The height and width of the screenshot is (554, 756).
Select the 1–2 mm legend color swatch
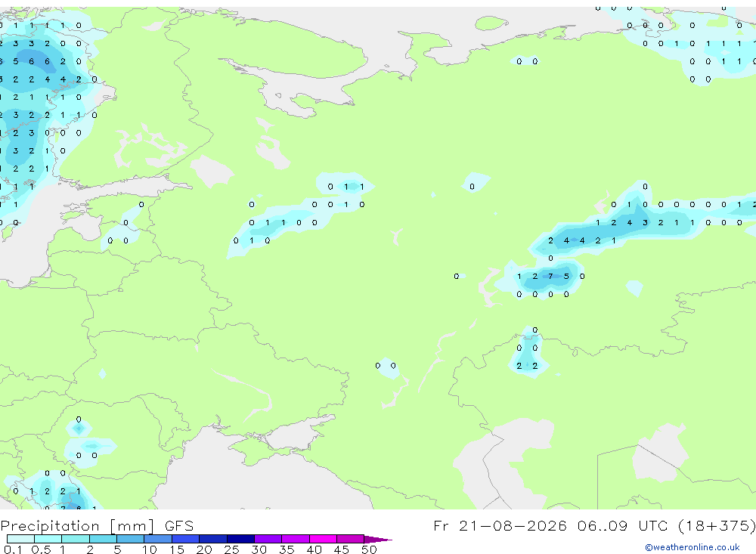[76, 539]
